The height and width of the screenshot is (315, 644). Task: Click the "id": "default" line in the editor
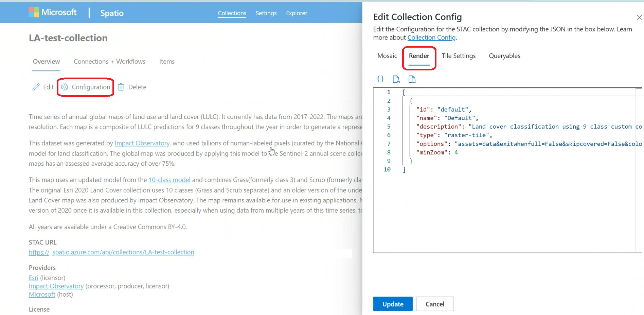444,110
